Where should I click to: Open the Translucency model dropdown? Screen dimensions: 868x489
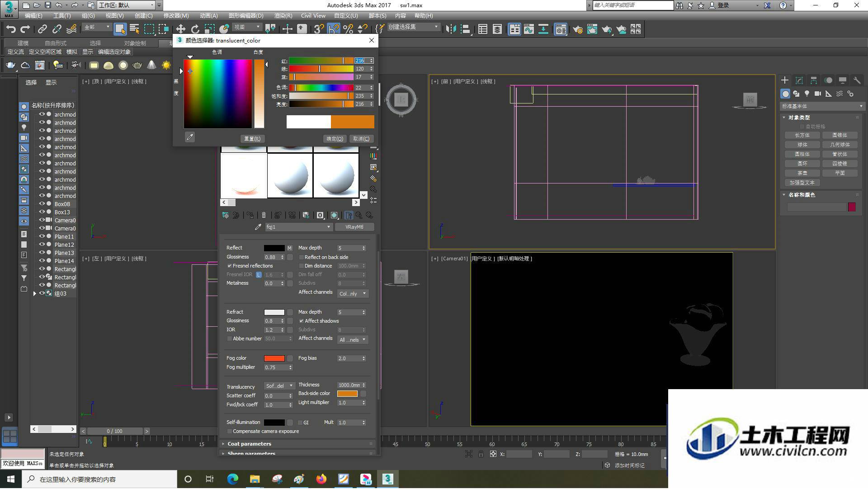click(x=279, y=386)
